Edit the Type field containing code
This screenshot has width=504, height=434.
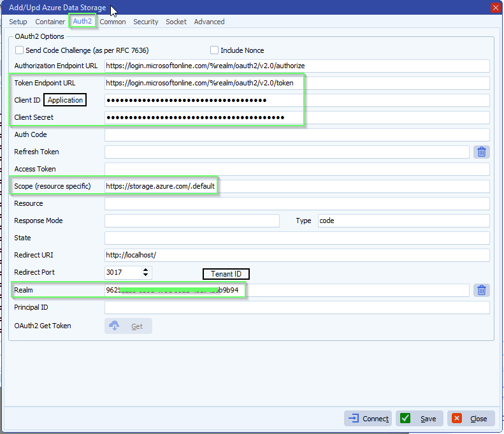pos(404,221)
